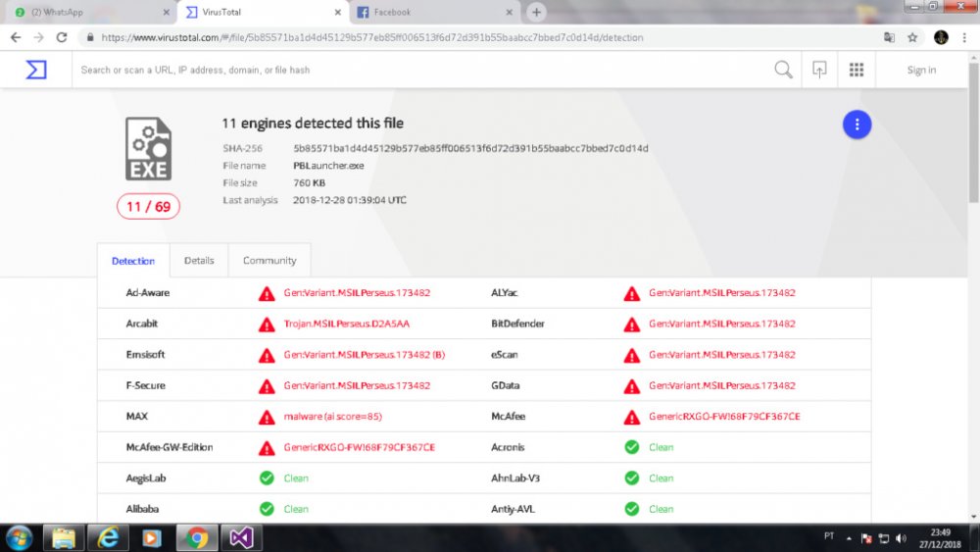Click the eScan engine name

[x=504, y=355]
